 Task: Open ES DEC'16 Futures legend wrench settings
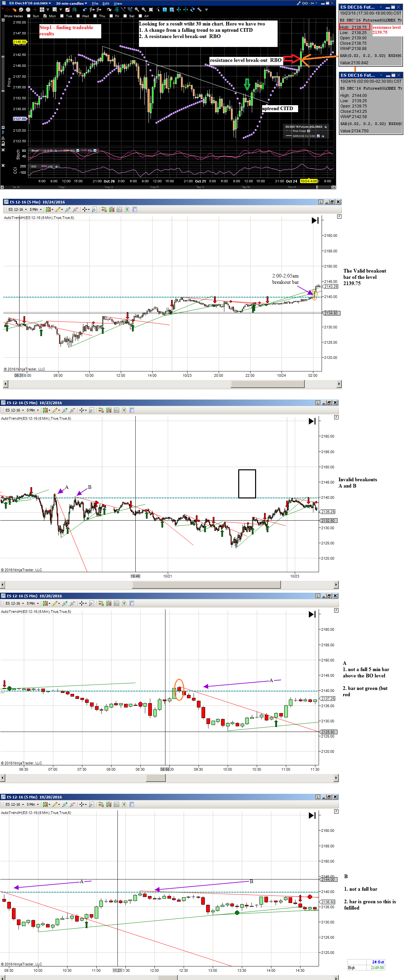pyautogui.click(x=326, y=127)
